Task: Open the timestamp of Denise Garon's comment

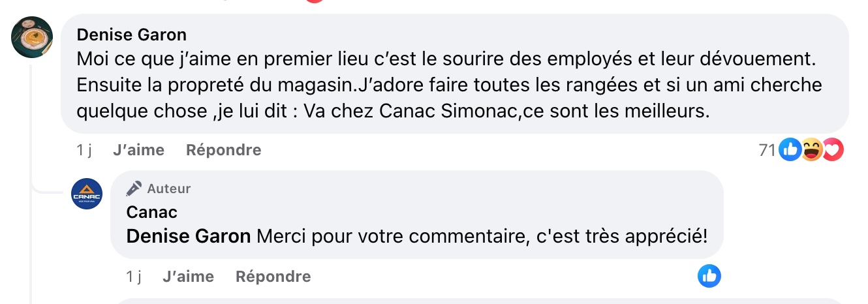Action: click(84, 150)
